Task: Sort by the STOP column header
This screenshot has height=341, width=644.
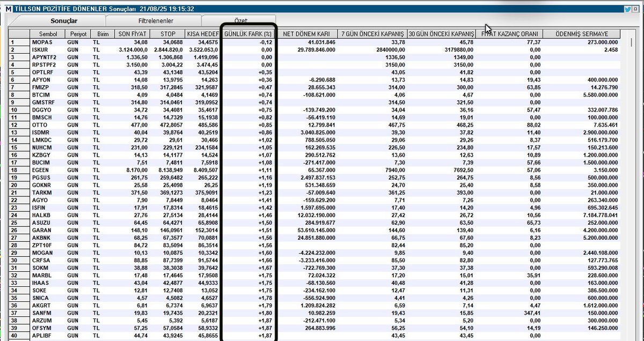Action: click(x=167, y=33)
